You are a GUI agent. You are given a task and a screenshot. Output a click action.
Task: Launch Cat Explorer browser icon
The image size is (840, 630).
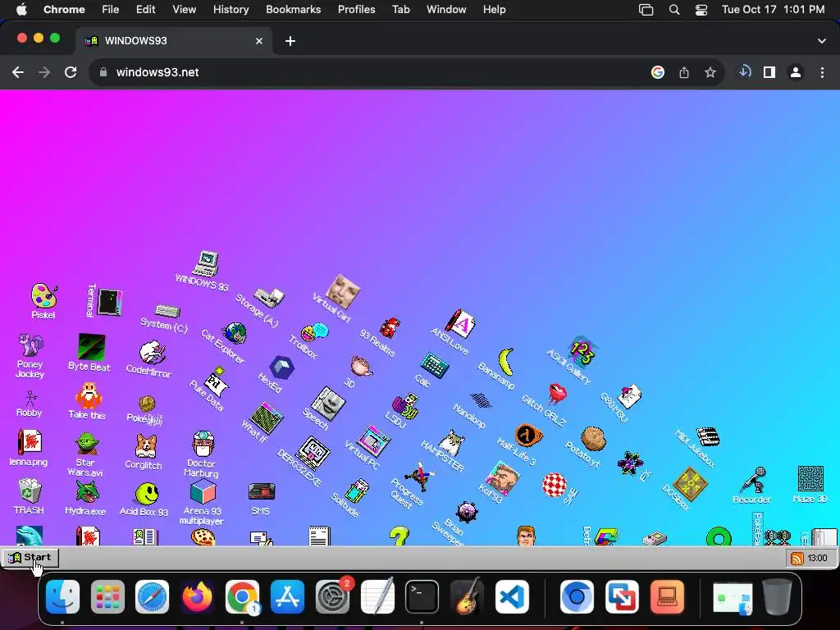[x=235, y=333]
